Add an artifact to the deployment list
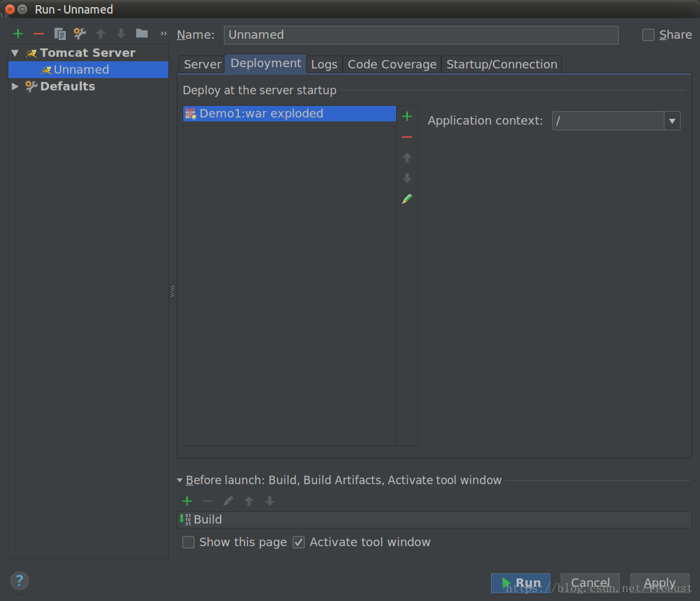700x601 pixels. click(x=407, y=117)
